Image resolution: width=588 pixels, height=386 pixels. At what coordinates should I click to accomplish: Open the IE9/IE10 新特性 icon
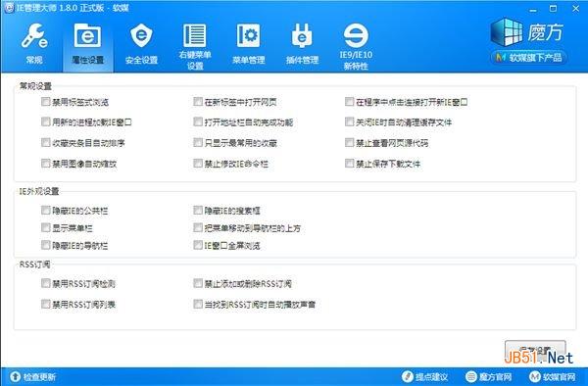coord(356,46)
